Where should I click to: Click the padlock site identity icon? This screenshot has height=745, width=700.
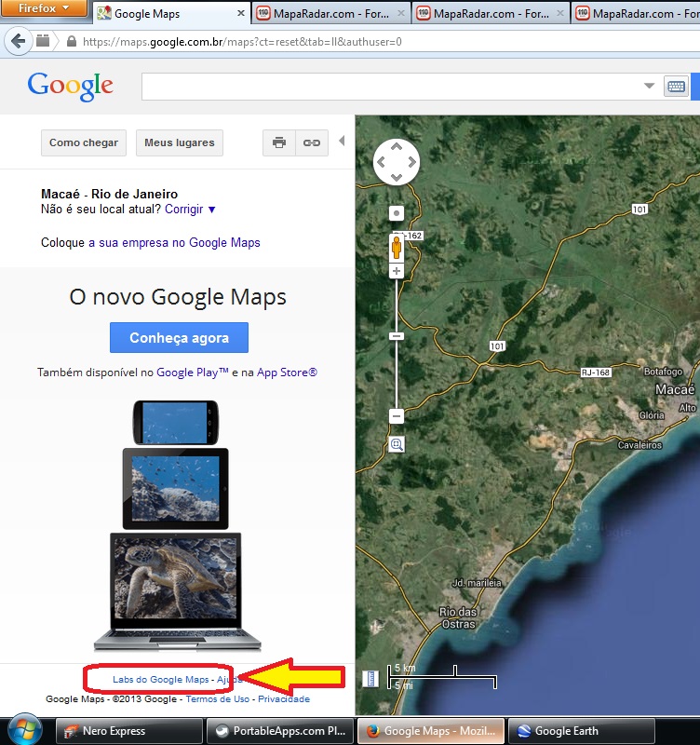click(72, 41)
